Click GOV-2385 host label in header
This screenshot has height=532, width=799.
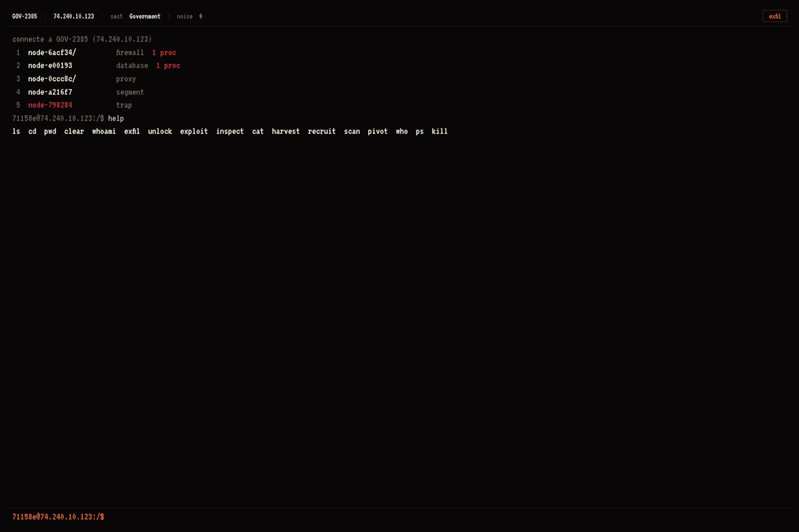pos(25,16)
